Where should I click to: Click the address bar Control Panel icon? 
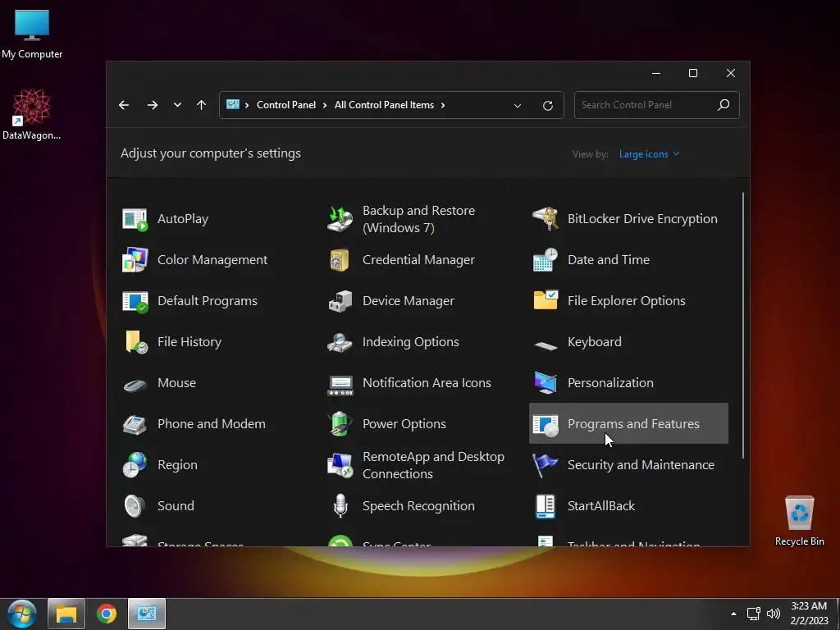pos(232,104)
